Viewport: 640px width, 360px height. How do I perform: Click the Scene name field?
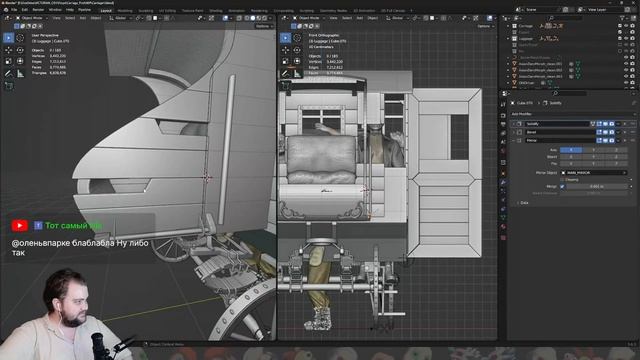[543, 9]
